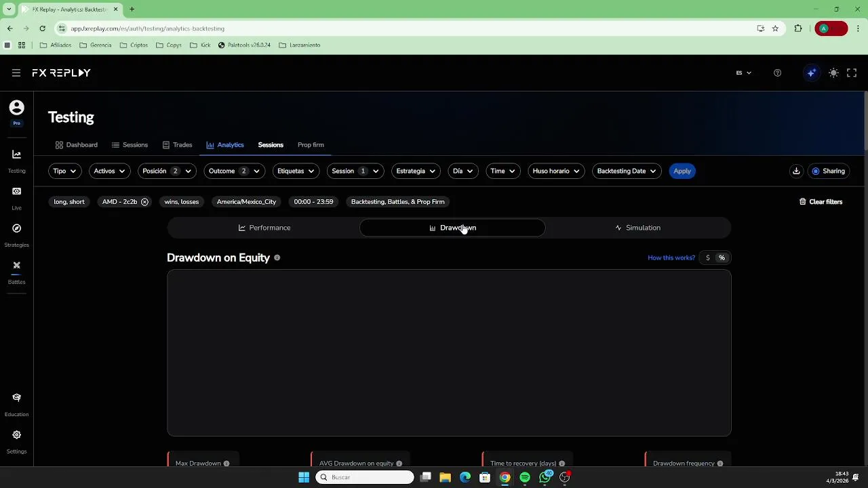Reload the page in the browser

point(42,28)
